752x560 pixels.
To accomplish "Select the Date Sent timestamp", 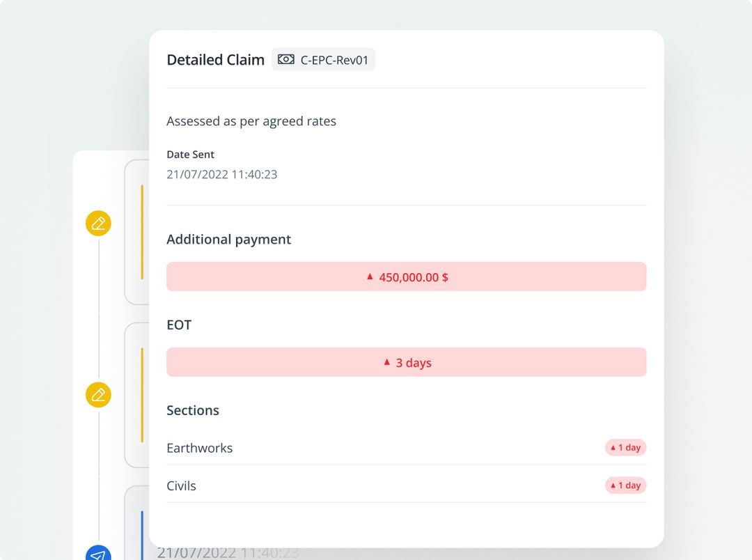I will [x=221, y=174].
